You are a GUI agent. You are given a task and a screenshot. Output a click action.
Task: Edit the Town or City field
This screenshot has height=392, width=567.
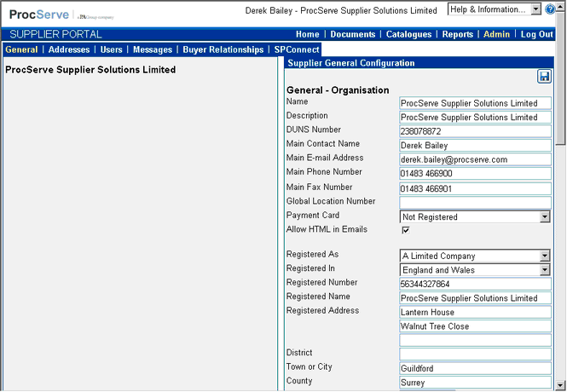(475, 368)
